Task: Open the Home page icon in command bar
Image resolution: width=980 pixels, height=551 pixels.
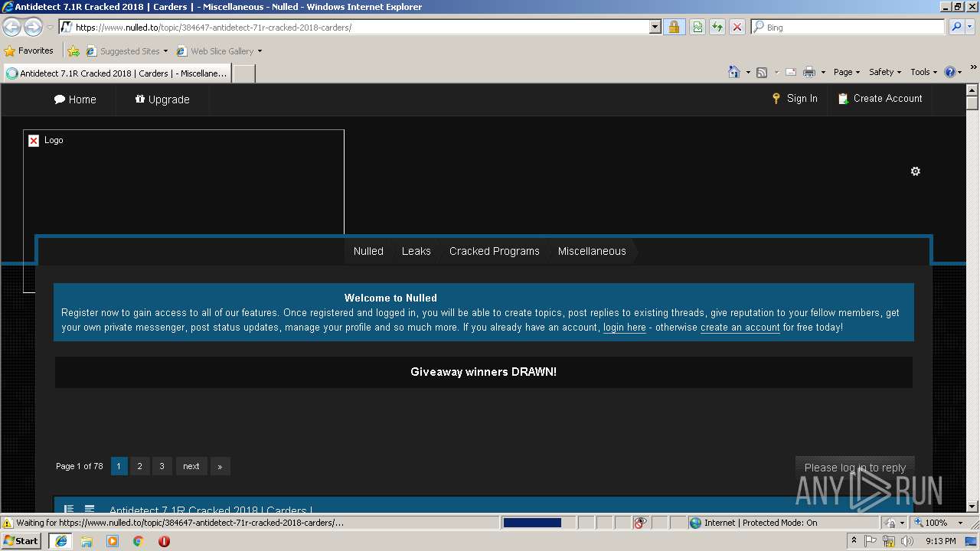Action: pyautogui.click(x=734, y=72)
